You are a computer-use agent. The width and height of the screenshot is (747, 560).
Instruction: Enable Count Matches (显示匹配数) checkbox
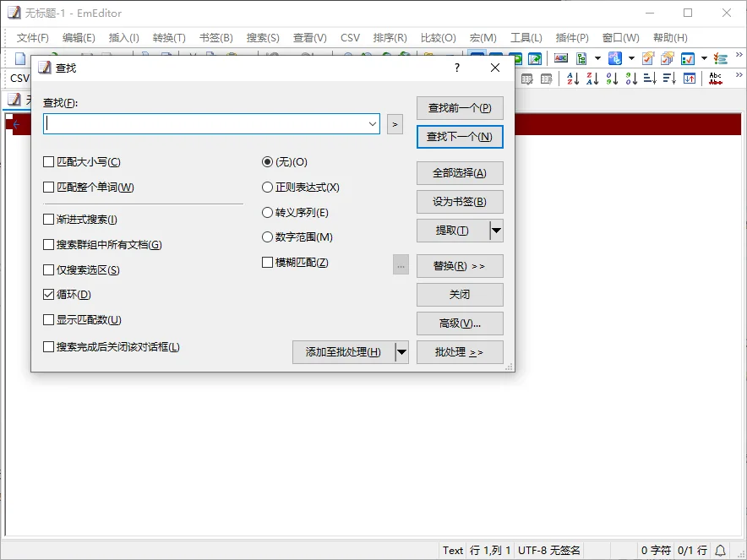48,319
